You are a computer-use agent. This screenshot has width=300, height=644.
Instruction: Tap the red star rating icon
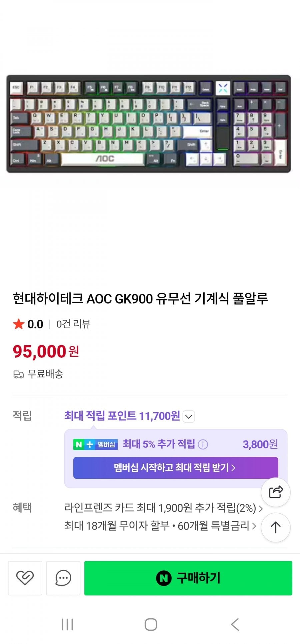coord(19,324)
